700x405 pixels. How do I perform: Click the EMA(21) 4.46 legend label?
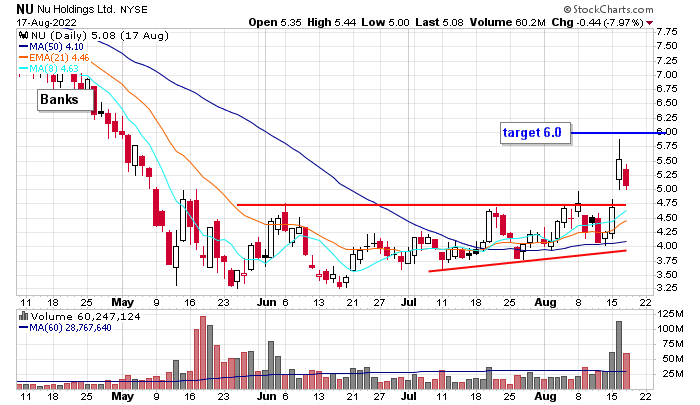point(59,58)
